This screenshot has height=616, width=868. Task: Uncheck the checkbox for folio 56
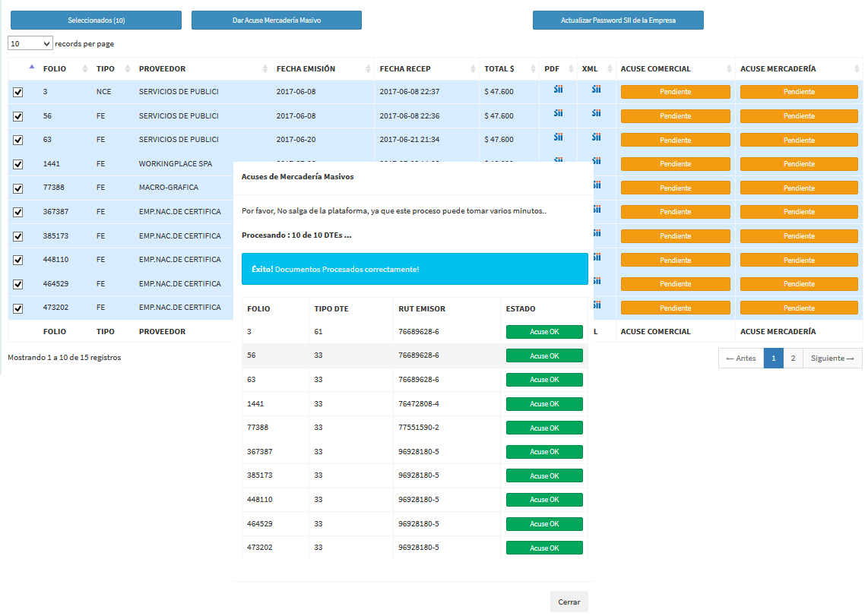tap(17, 116)
